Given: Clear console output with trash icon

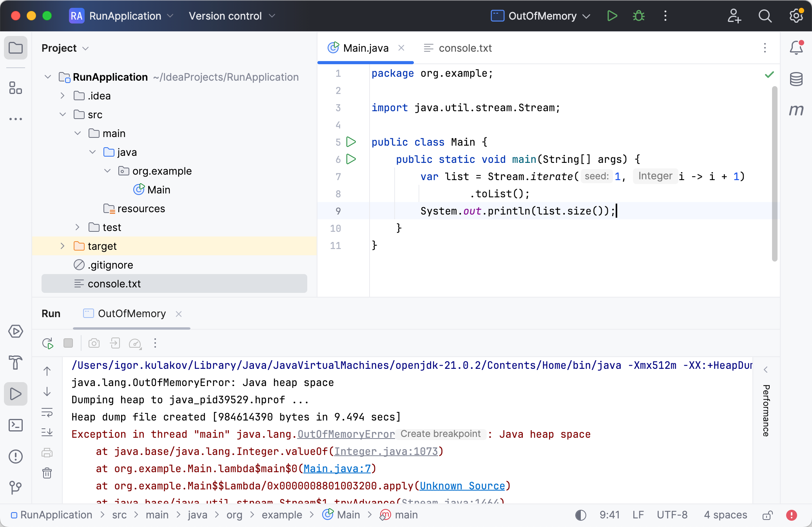Looking at the screenshot, I should 47,473.
